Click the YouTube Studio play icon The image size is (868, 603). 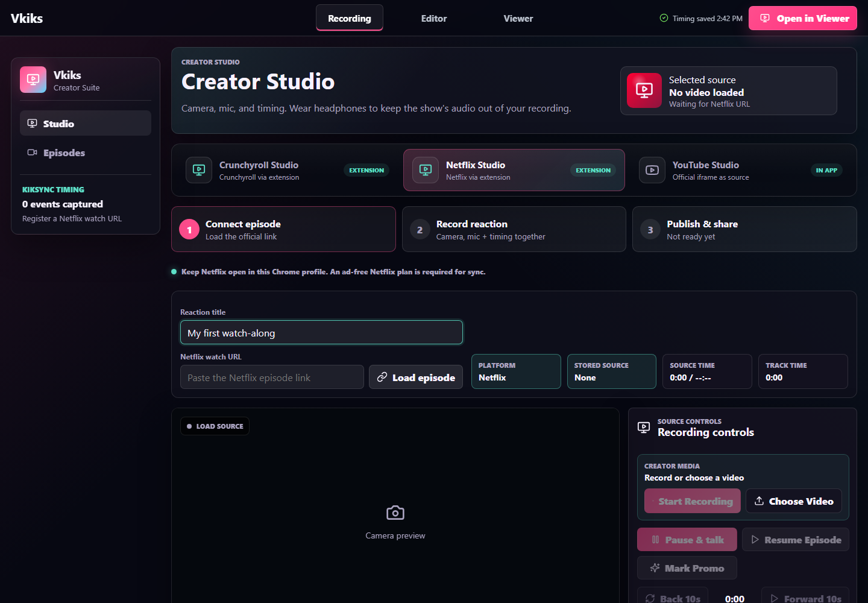pyautogui.click(x=652, y=170)
